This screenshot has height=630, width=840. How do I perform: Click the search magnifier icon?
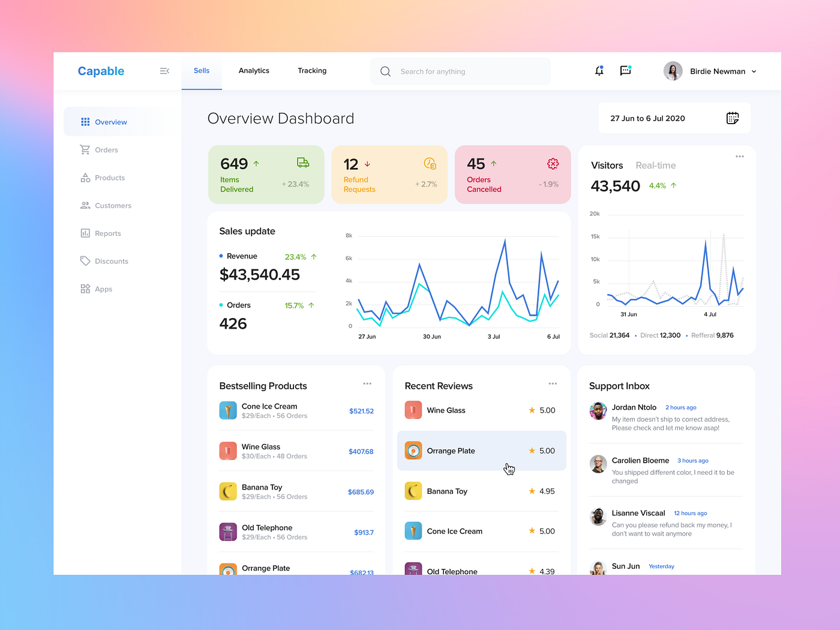(385, 71)
